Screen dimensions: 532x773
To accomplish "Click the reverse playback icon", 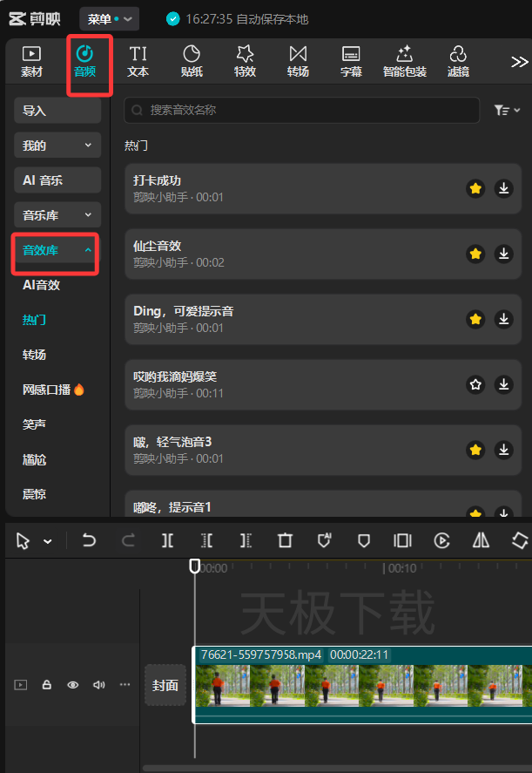I will pos(441,541).
